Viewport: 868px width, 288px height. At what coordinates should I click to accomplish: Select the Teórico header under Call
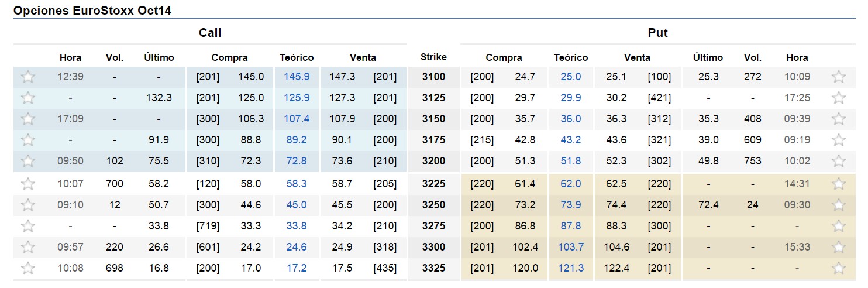point(297,57)
